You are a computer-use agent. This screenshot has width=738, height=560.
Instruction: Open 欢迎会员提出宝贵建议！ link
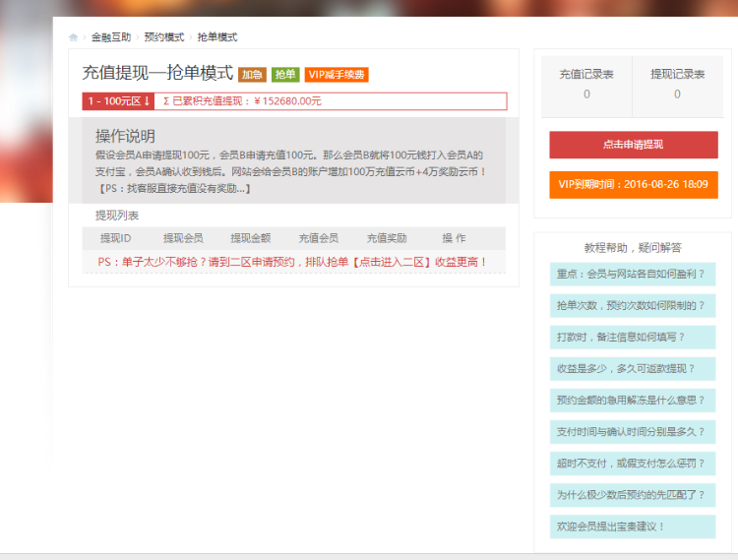[633, 527]
